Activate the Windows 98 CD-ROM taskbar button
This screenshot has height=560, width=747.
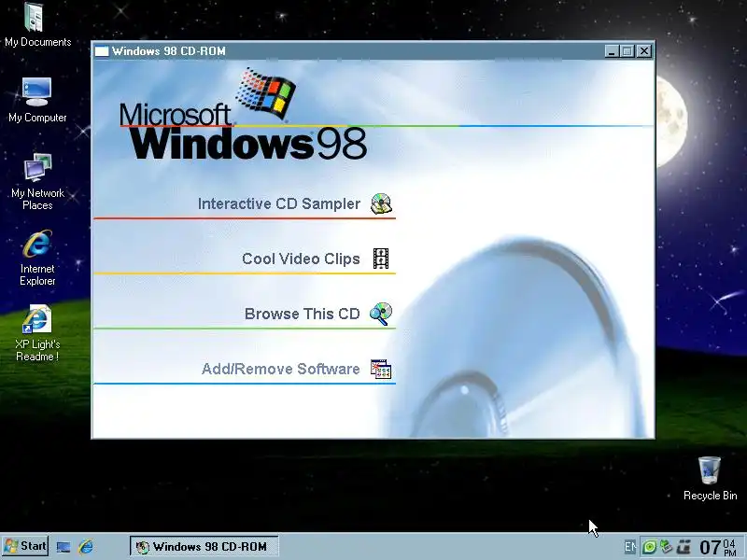[204, 546]
